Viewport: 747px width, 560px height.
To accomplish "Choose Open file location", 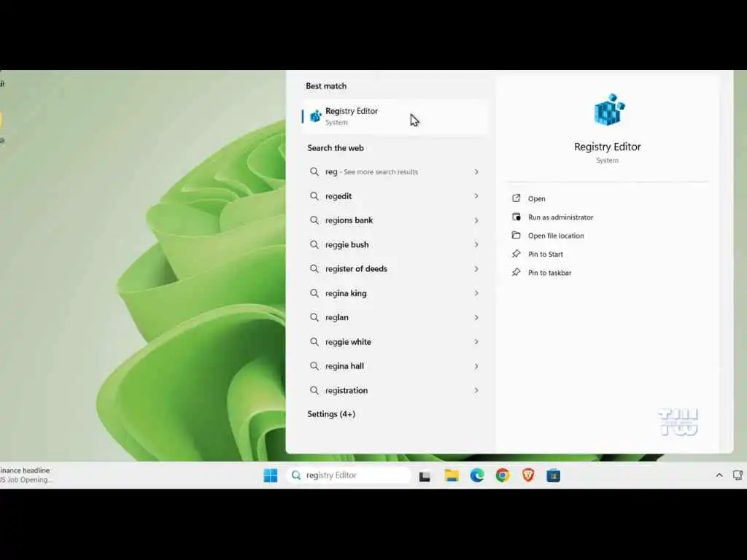I will (555, 236).
